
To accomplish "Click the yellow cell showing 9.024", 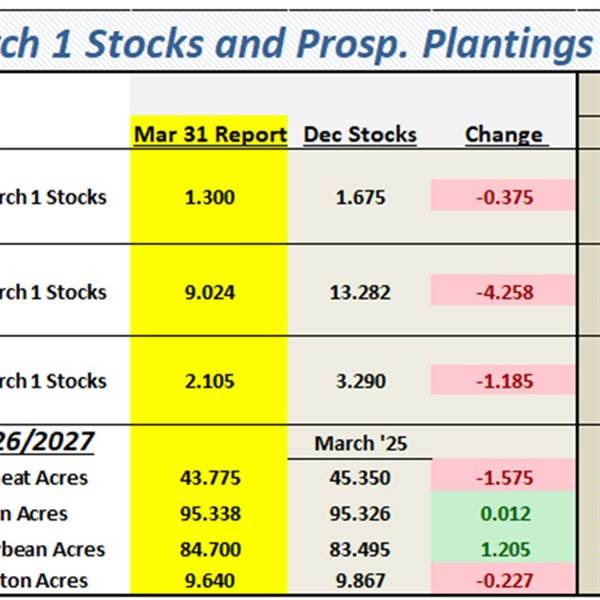I will (x=210, y=292).
